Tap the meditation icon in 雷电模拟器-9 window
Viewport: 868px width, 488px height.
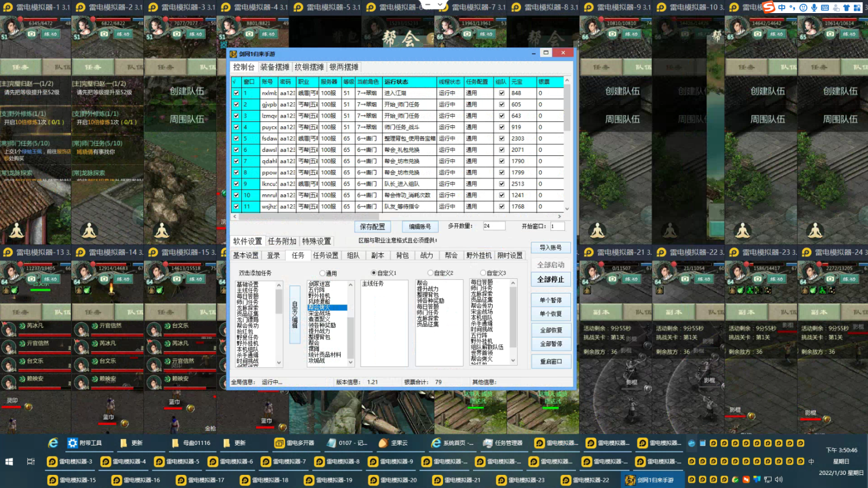(598, 231)
